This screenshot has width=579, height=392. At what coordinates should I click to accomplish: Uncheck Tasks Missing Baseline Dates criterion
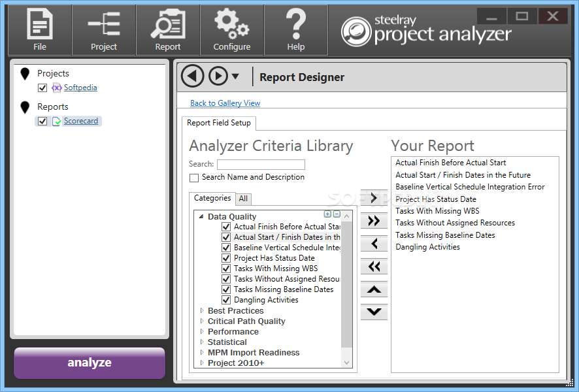click(x=226, y=289)
